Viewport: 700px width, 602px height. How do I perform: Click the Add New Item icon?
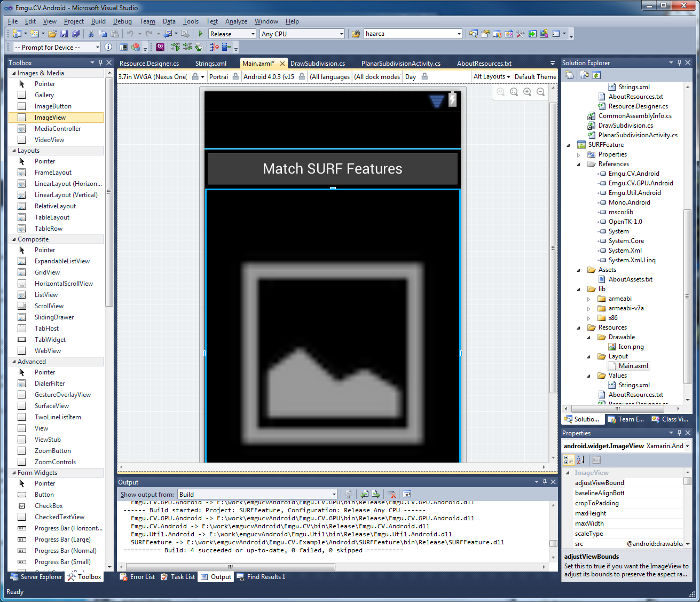[35, 34]
